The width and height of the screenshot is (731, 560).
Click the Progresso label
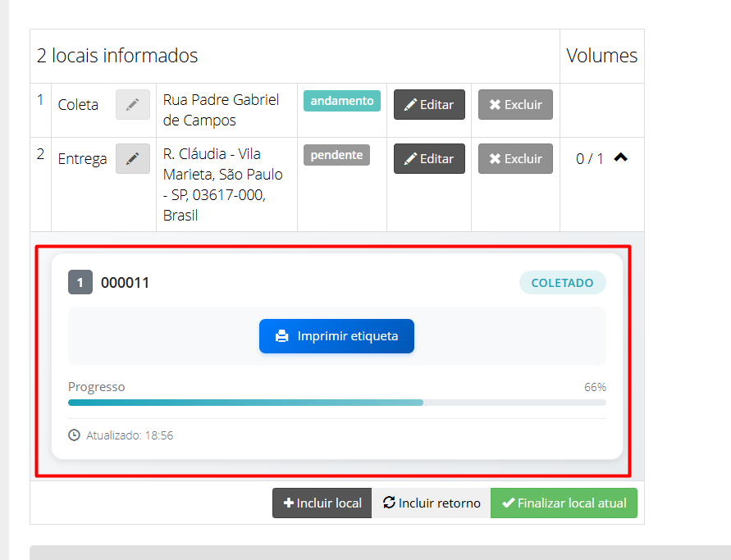97,387
